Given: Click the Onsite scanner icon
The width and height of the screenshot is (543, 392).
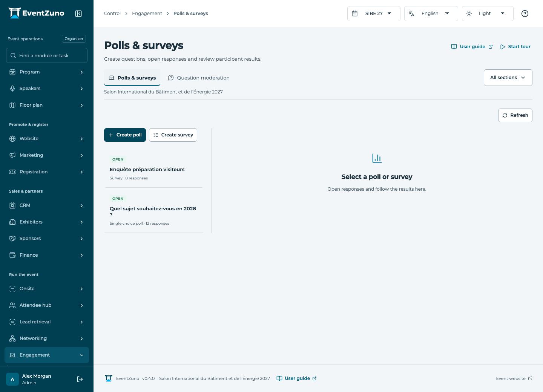Looking at the screenshot, I should point(12,289).
